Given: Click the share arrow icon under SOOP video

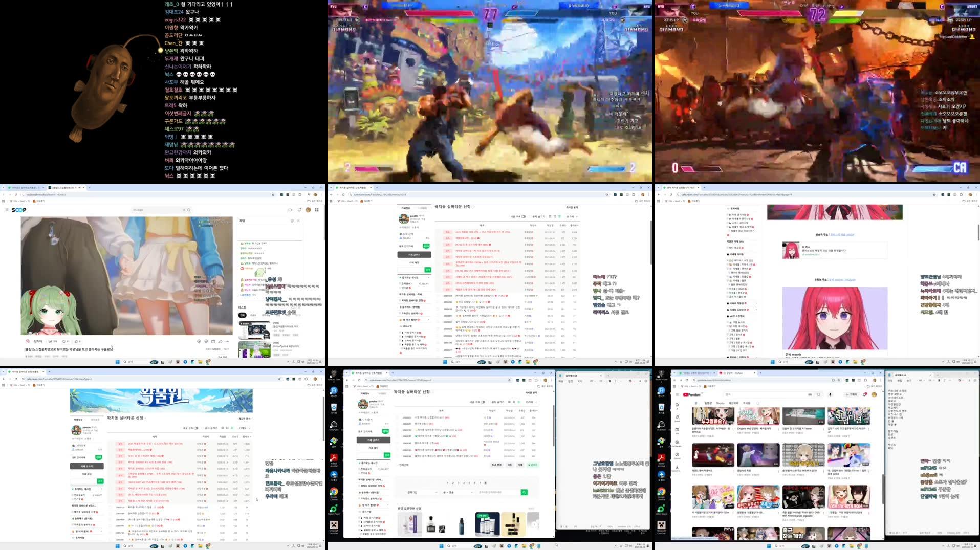Looking at the screenshot, I should (220, 341).
